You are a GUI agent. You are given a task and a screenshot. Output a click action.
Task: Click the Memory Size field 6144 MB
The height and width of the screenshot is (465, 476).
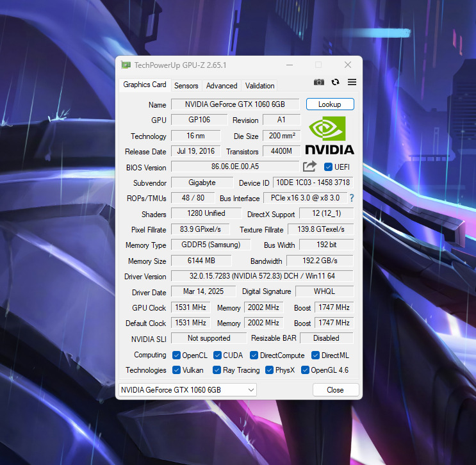(201, 261)
